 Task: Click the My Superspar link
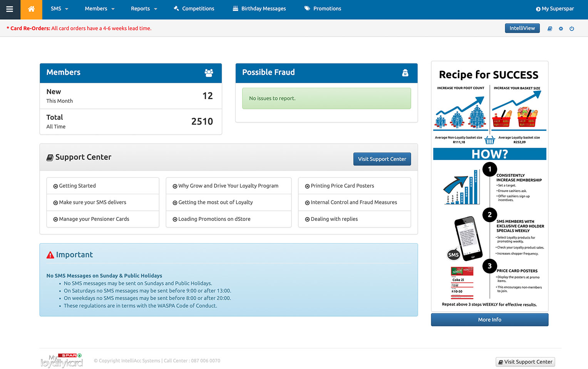554,9
